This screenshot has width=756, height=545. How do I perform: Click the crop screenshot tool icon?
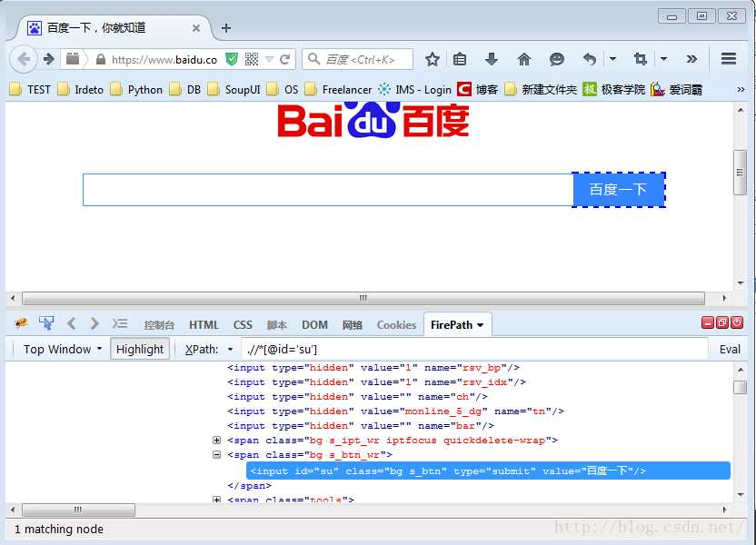click(x=641, y=59)
